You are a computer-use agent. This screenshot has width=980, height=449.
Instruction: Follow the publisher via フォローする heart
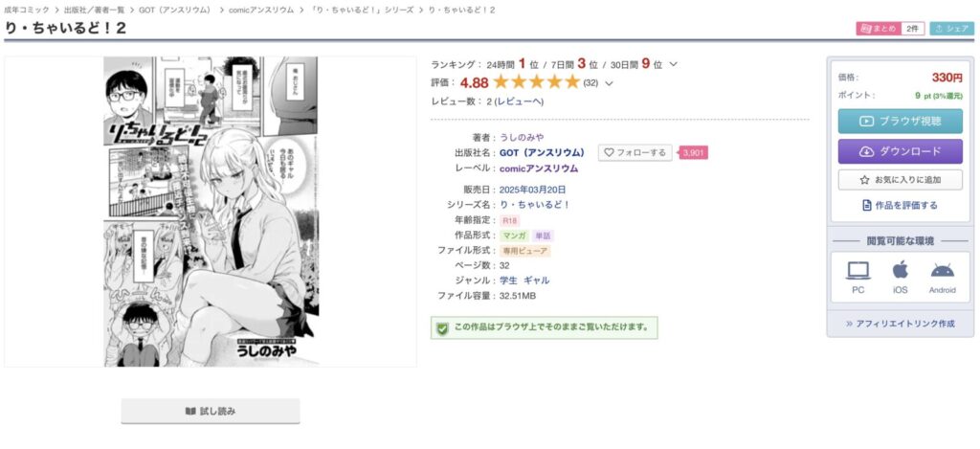(635, 152)
